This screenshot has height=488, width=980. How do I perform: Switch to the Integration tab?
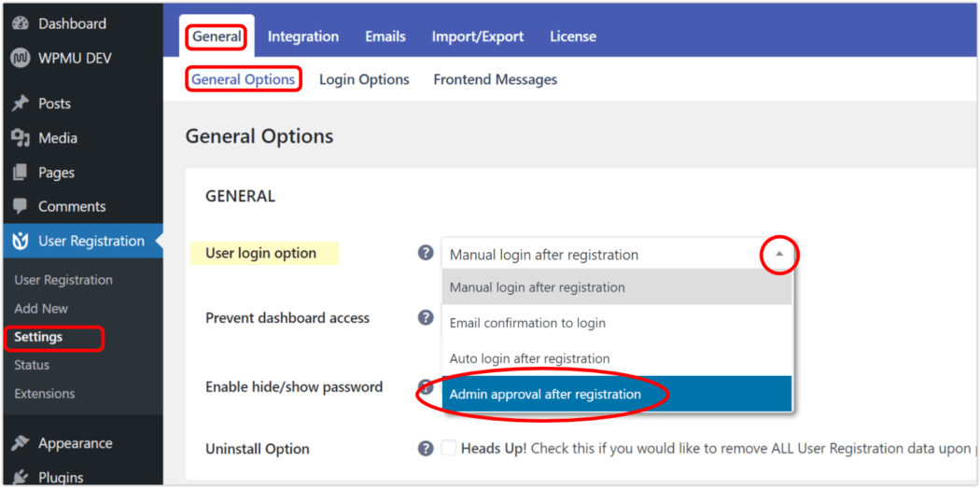(x=303, y=36)
